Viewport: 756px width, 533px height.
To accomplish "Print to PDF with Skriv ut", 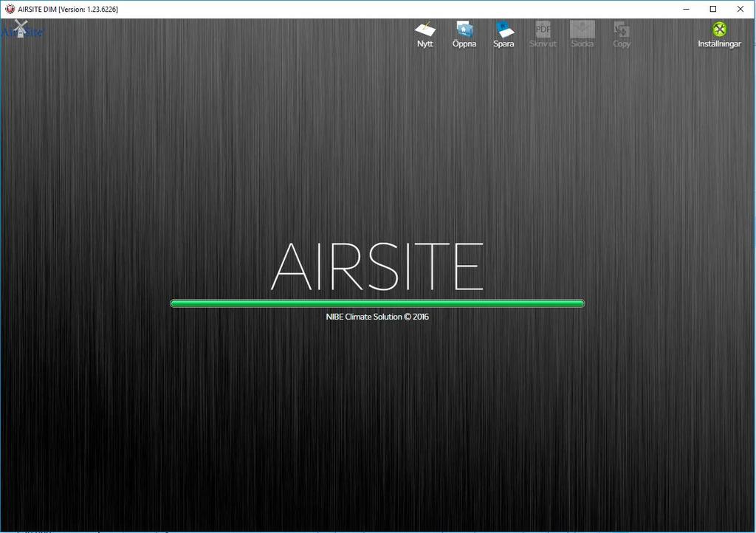I will click(543, 34).
